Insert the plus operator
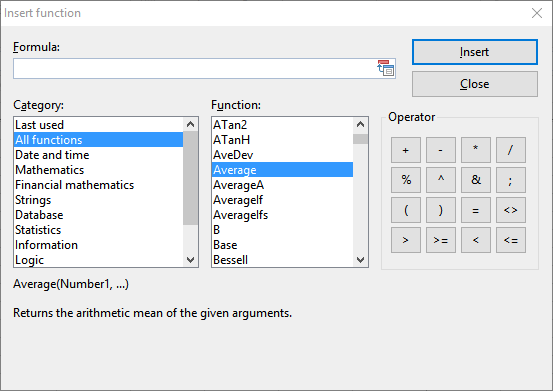The height and width of the screenshot is (391, 553). point(406,150)
